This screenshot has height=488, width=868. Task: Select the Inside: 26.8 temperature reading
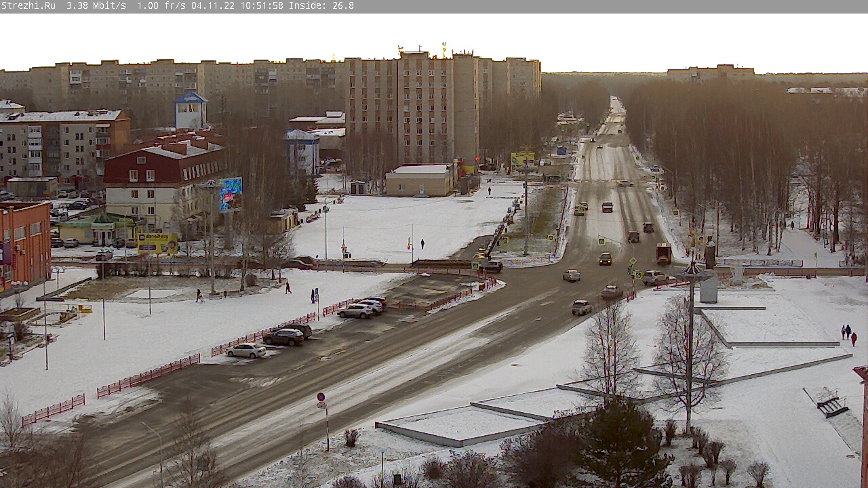321,6
